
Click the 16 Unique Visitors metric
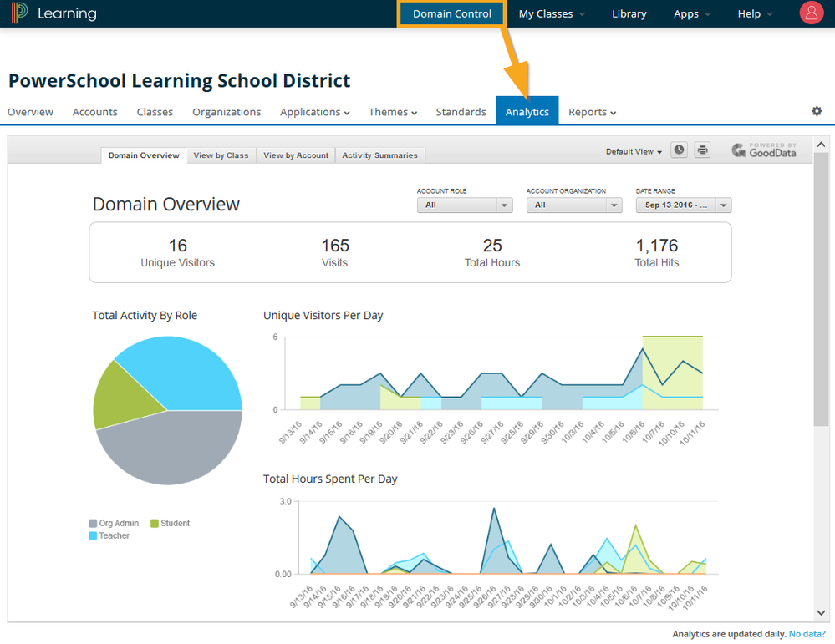pyautogui.click(x=177, y=252)
